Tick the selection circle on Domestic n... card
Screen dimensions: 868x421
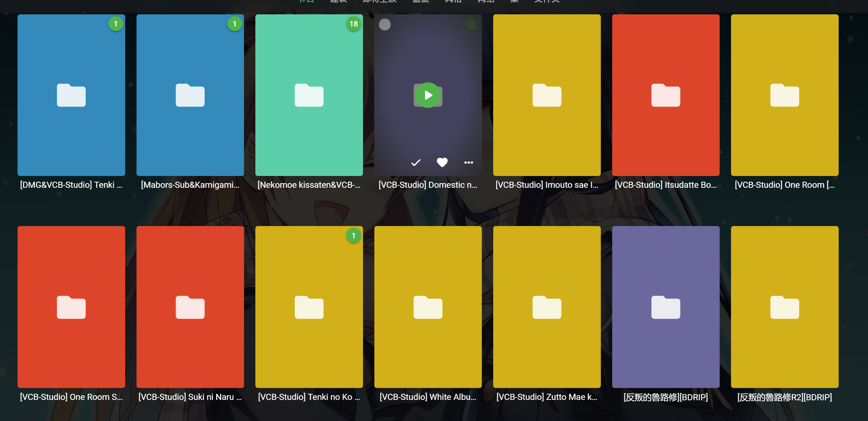[385, 25]
